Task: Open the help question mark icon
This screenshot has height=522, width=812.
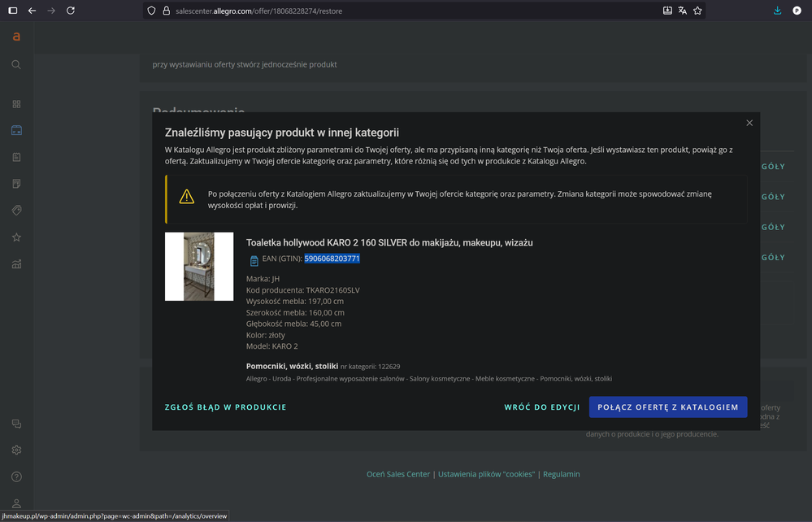Action: [16, 476]
